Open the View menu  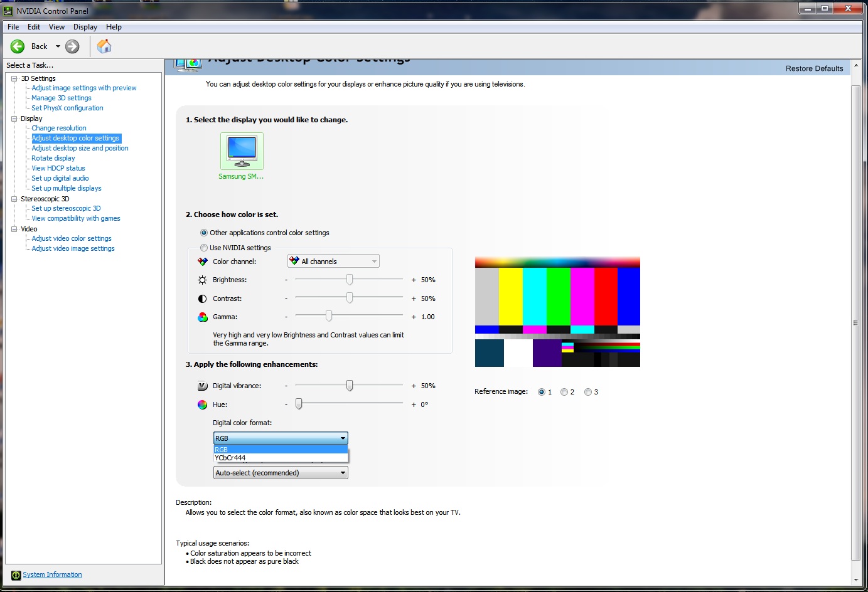pyautogui.click(x=56, y=27)
